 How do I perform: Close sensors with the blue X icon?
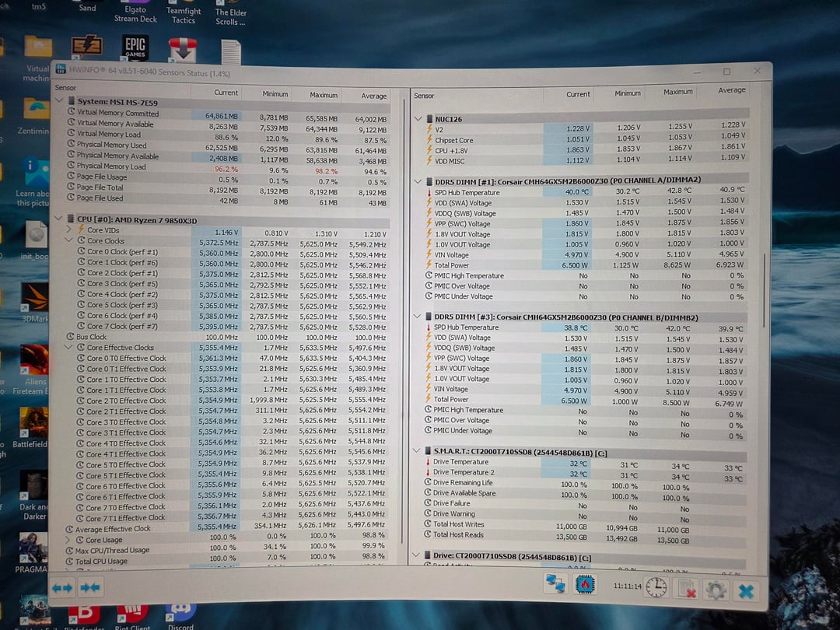[x=746, y=591]
